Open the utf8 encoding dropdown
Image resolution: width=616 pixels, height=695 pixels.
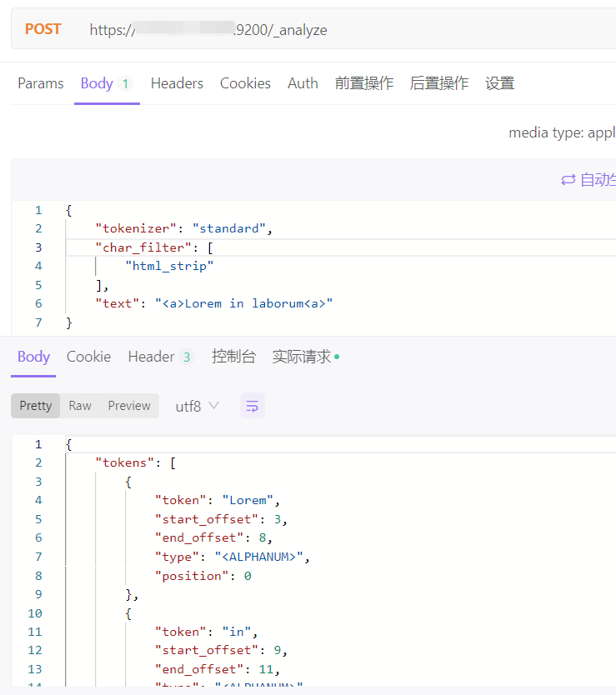coord(198,406)
